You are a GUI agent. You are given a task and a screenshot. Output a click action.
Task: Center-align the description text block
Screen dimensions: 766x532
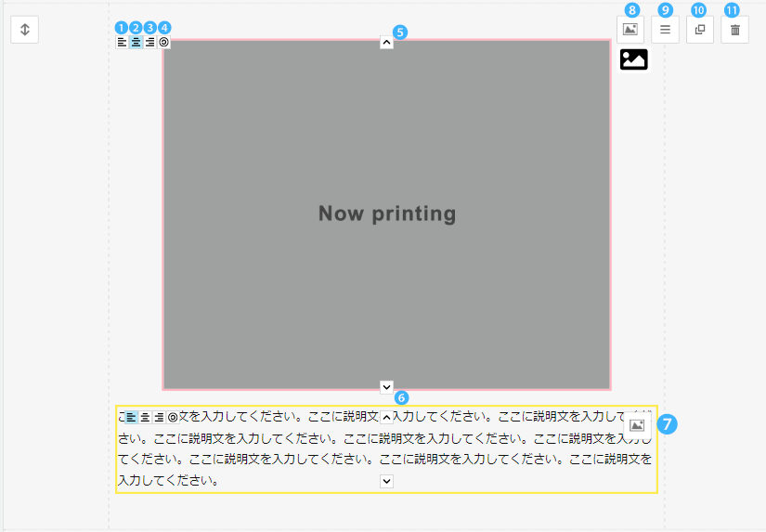[145, 418]
